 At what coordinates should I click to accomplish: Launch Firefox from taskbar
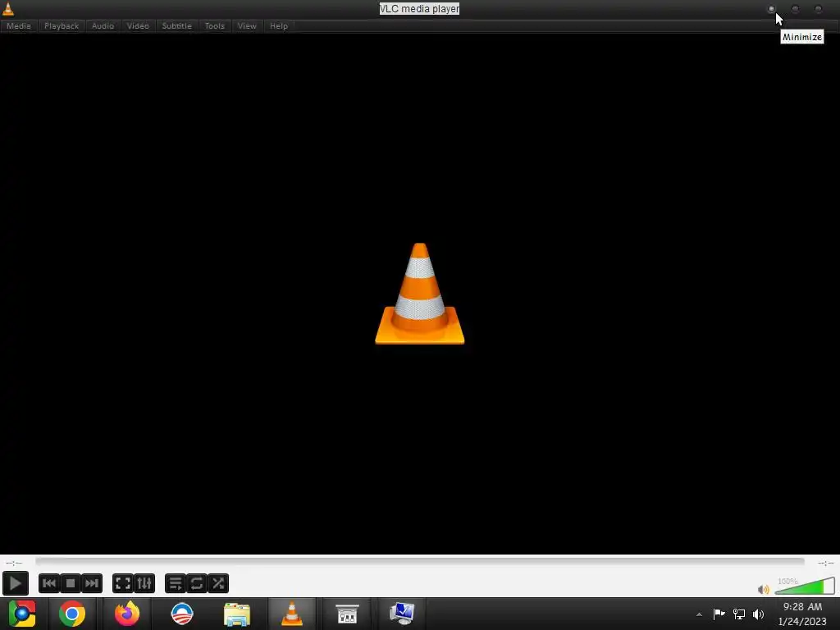click(127, 614)
